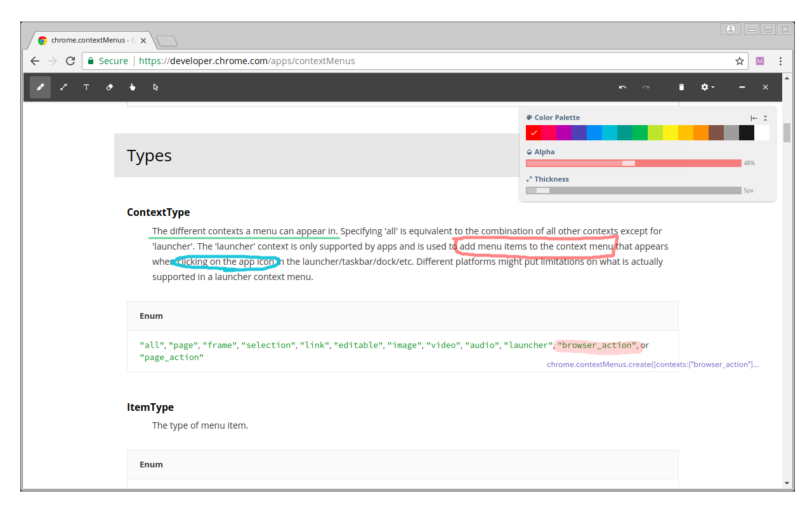Image resolution: width=812 pixels, height=508 pixels.
Task: Select the eraser tool
Action: point(109,87)
